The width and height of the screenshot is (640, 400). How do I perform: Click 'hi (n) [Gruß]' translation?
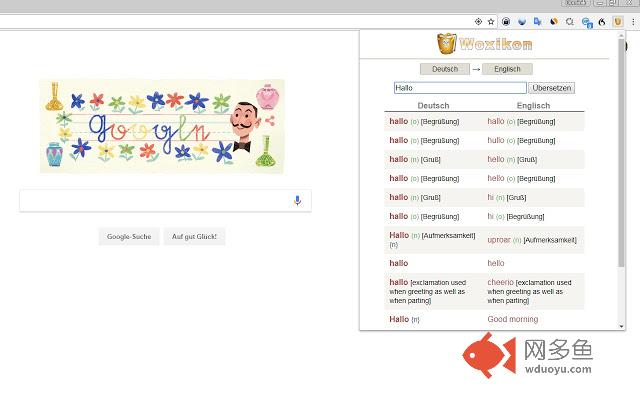tap(507, 197)
